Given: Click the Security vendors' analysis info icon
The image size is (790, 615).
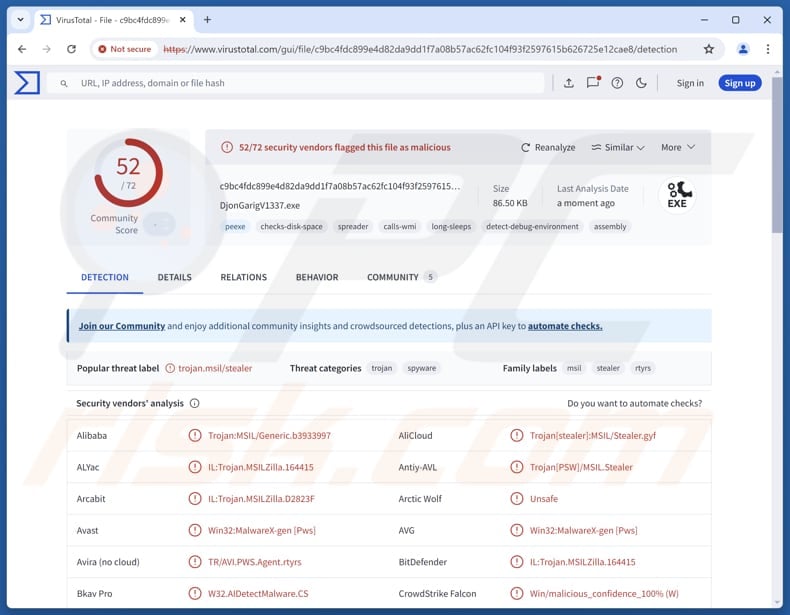Looking at the screenshot, I should [x=194, y=403].
